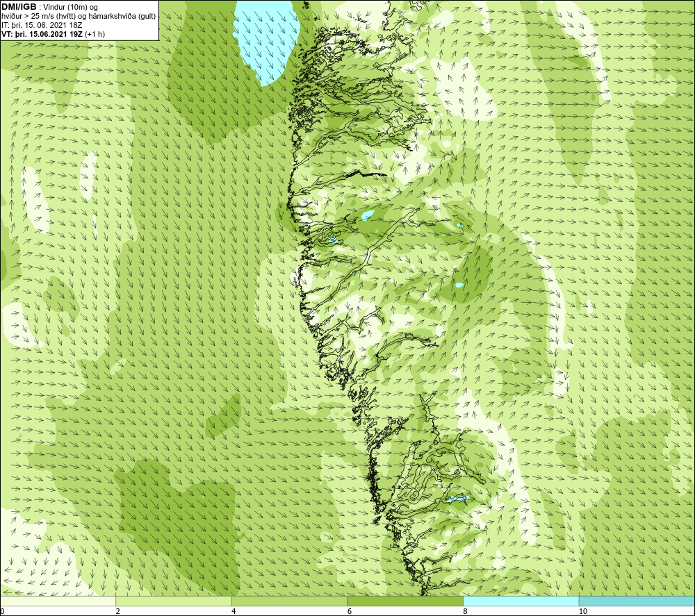Click the 6–8 m/s dark green swatch

(x=405, y=601)
